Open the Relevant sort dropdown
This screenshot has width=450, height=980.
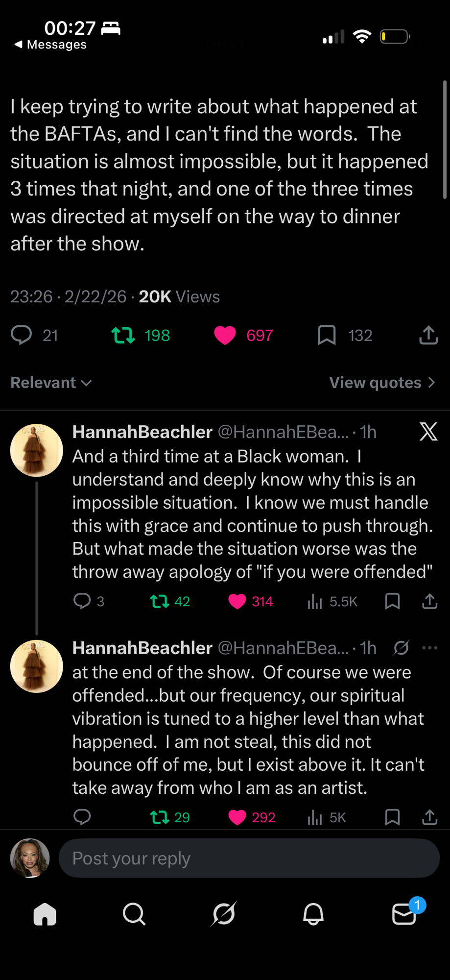pyautogui.click(x=51, y=383)
